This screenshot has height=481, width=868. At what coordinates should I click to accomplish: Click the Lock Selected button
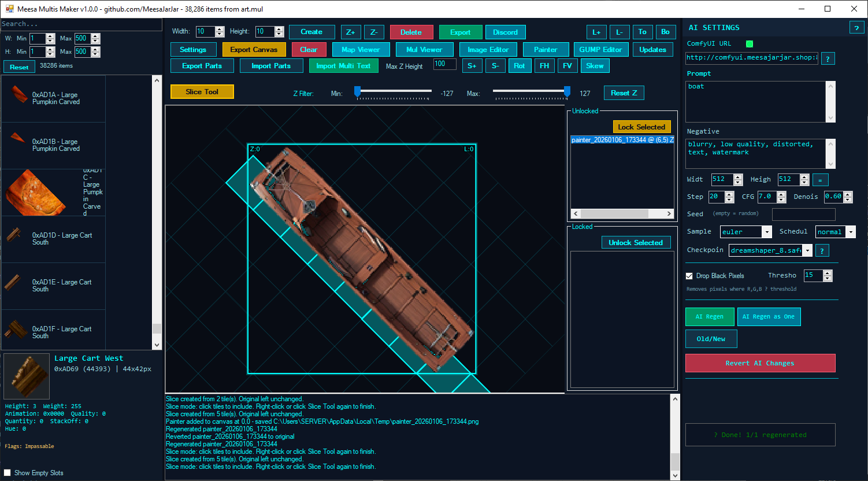pyautogui.click(x=641, y=127)
